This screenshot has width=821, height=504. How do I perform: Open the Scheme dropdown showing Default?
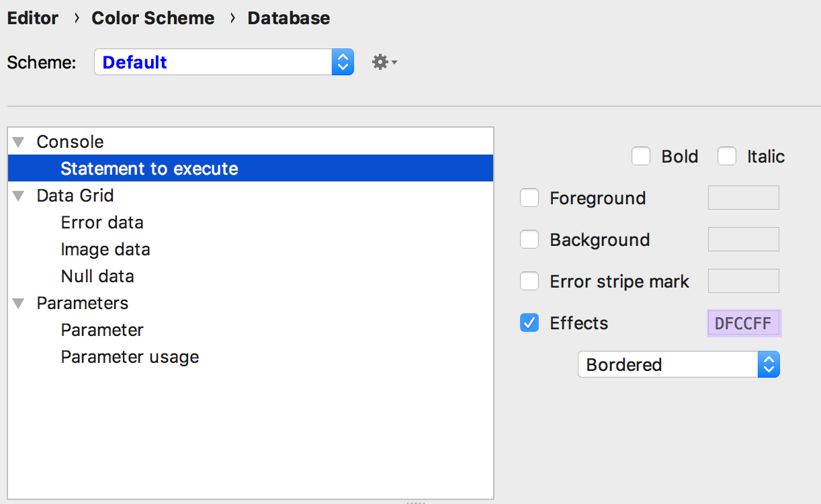pyautogui.click(x=224, y=62)
